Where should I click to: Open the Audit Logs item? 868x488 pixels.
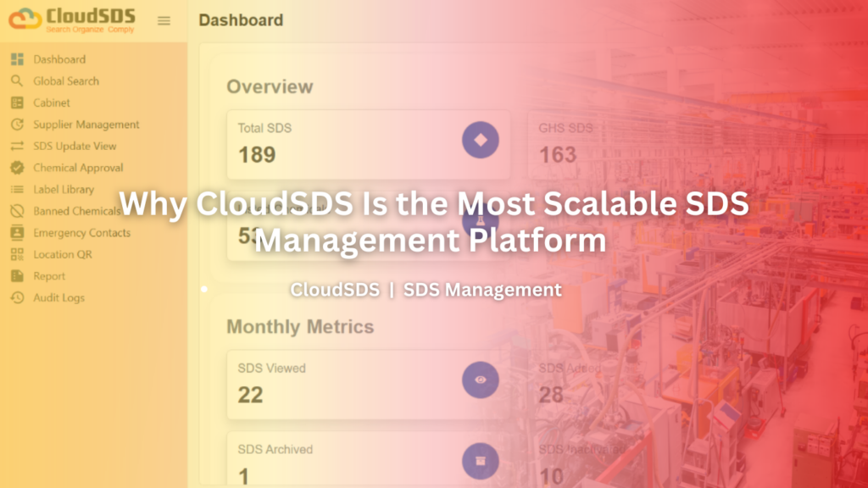click(58, 297)
